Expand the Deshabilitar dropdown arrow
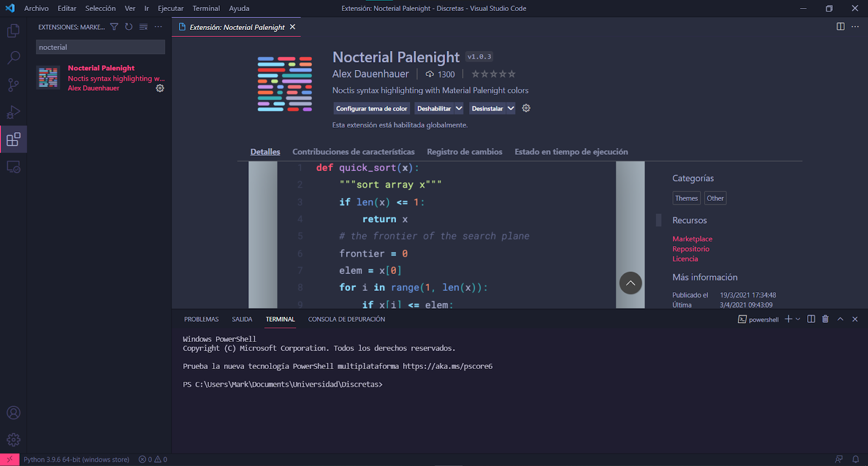The image size is (868, 466). pos(459,108)
